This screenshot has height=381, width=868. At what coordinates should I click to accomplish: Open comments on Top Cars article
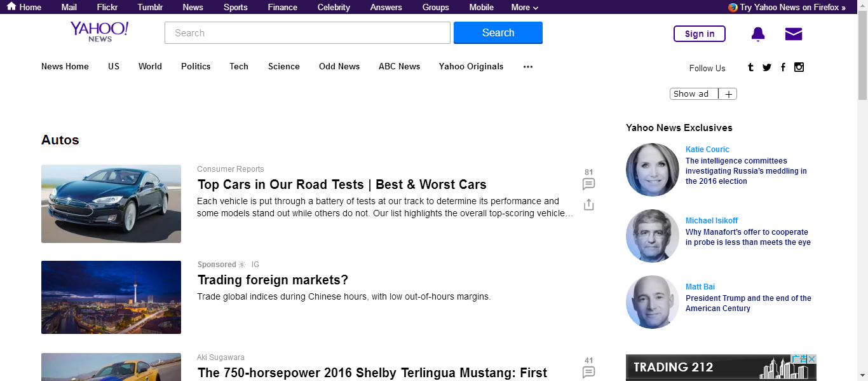point(588,184)
